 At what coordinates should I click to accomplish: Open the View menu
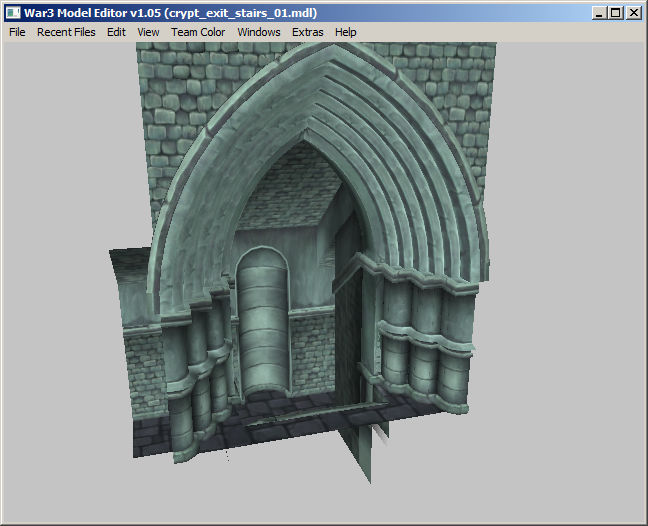click(x=148, y=32)
